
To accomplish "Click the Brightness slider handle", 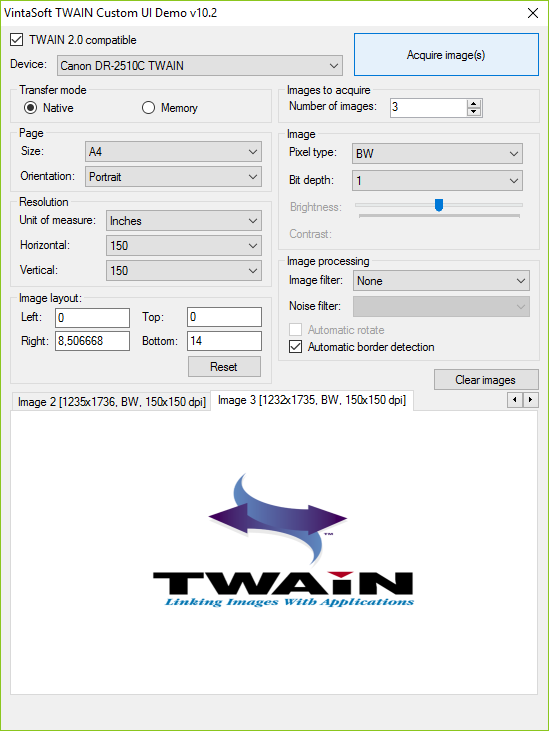I will (x=439, y=205).
